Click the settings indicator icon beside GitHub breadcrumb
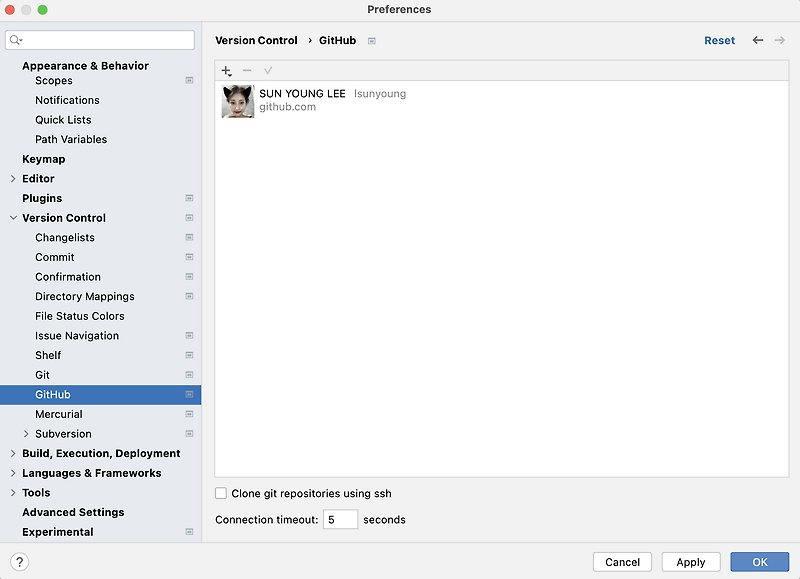The width and height of the screenshot is (800, 579). click(370, 41)
